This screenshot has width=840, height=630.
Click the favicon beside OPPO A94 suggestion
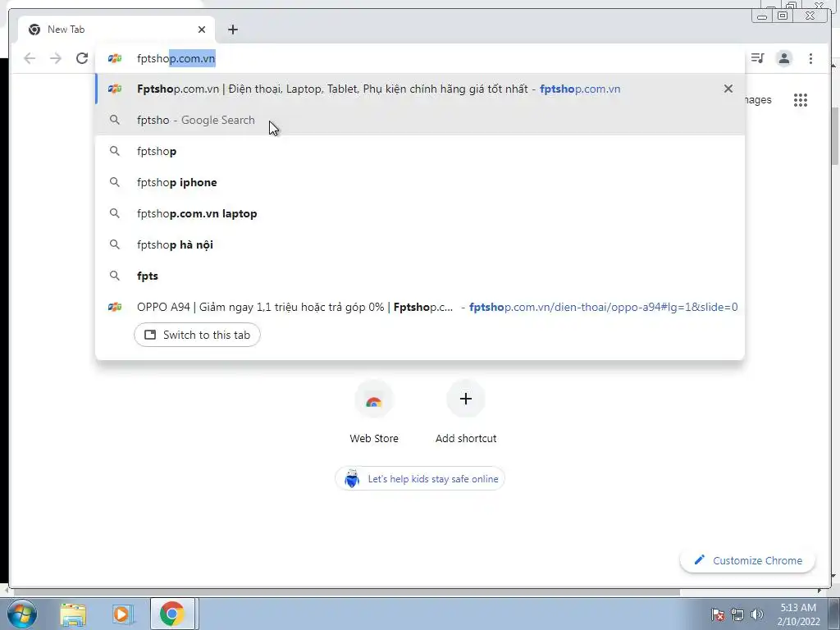click(115, 307)
